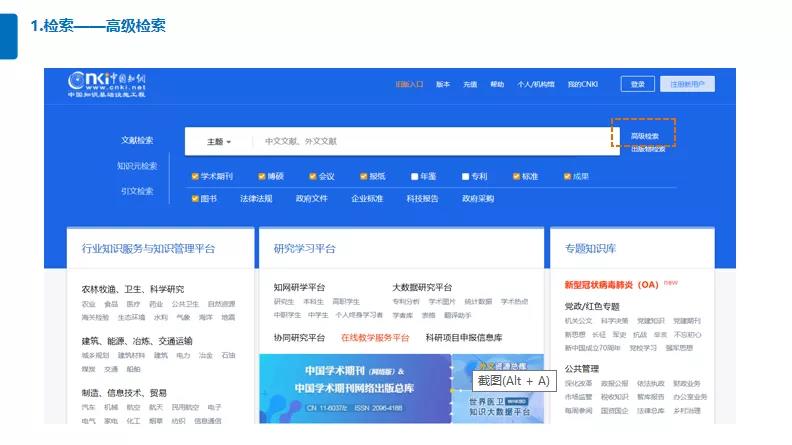The width and height of the screenshot is (792, 445).
Task: Open the 政府文件 database link
Action: (312, 199)
